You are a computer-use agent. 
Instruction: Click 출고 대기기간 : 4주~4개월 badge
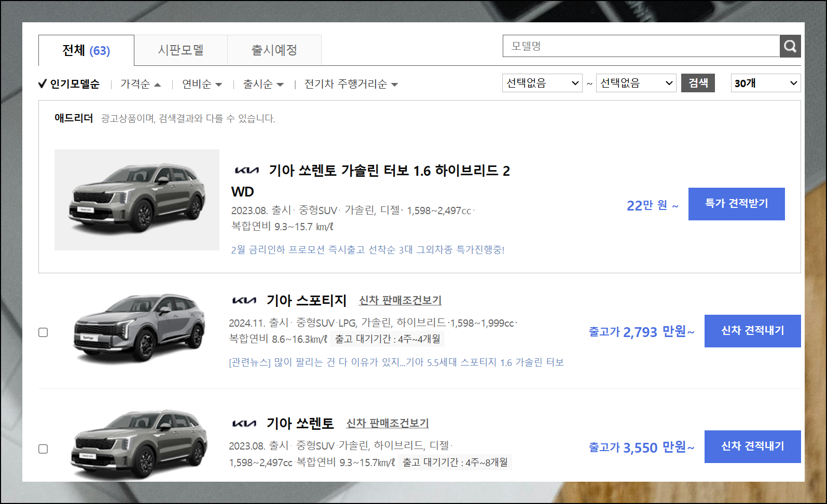388,339
